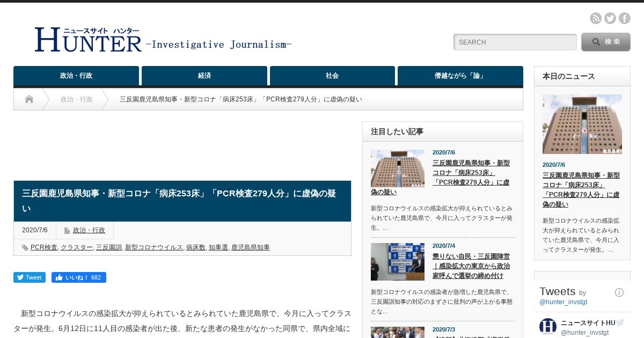Click the Twitter widget info icon
The height and width of the screenshot is (338, 644).
point(619,292)
